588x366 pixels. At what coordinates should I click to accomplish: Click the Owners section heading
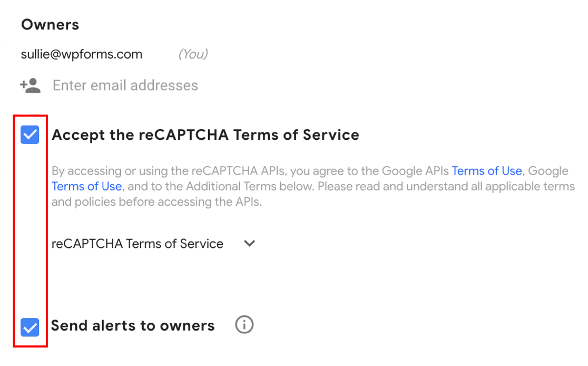(50, 25)
